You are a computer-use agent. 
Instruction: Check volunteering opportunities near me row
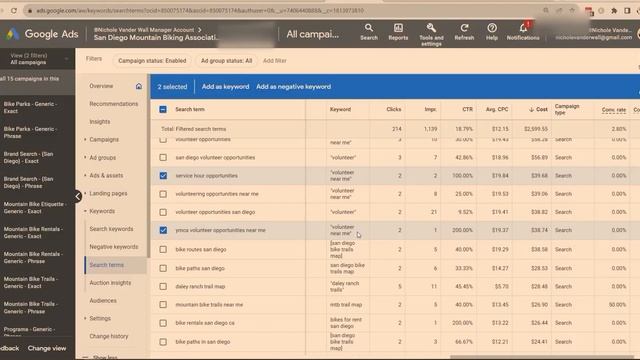pos(163,194)
